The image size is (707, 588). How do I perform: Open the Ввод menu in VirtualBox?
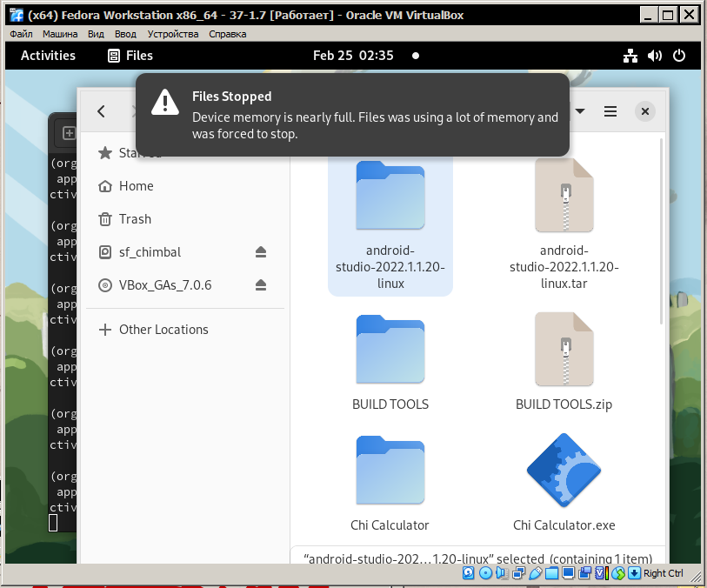(x=125, y=34)
